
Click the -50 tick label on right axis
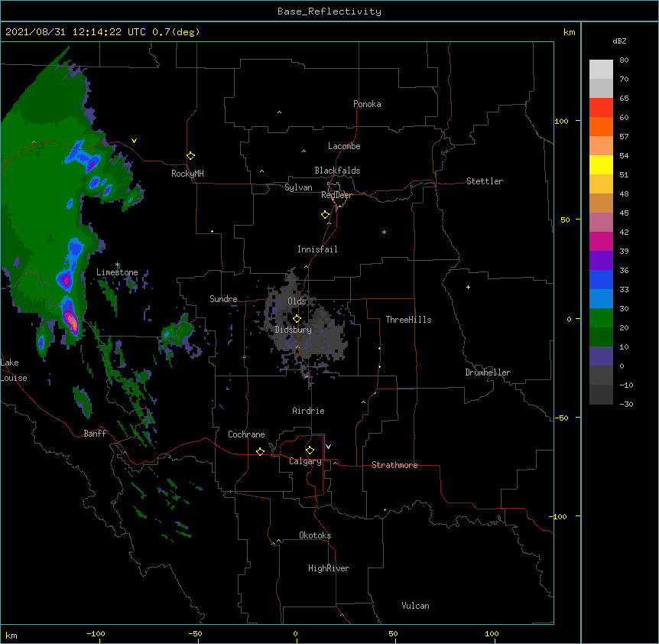point(561,418)
